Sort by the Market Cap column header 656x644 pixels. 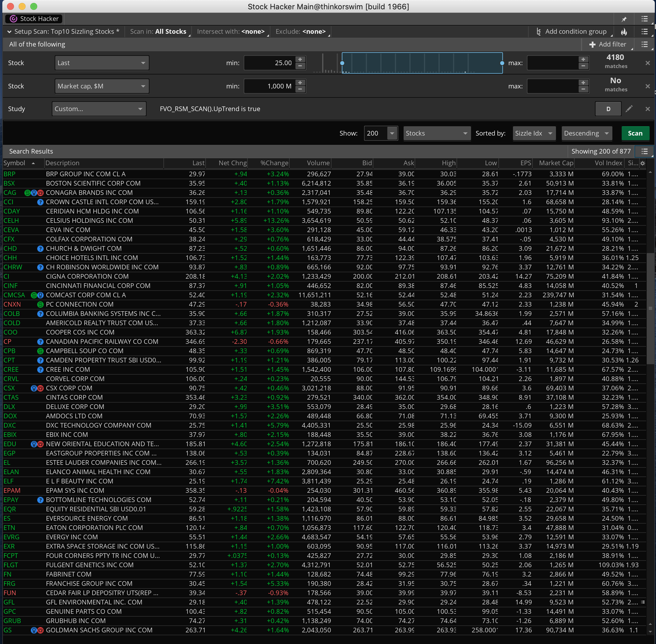pos(556,163)
